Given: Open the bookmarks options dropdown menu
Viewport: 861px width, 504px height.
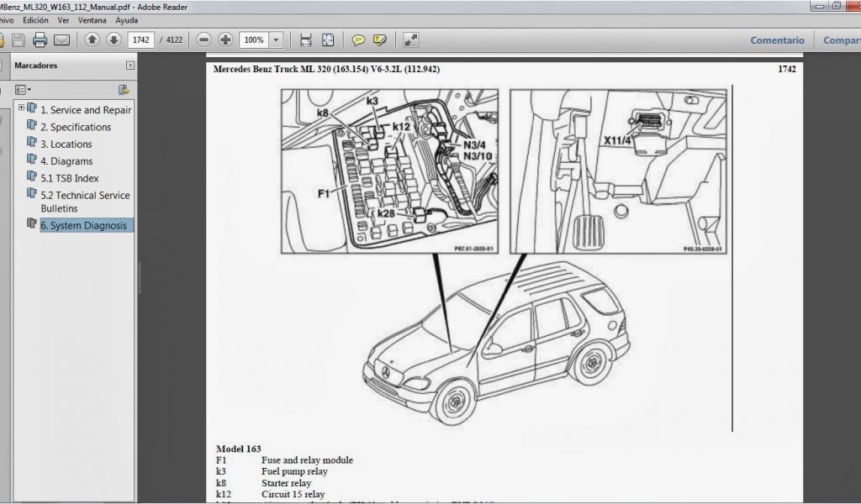Looking at the screenshot, I should pyautogui.click(x=22, y=89).
